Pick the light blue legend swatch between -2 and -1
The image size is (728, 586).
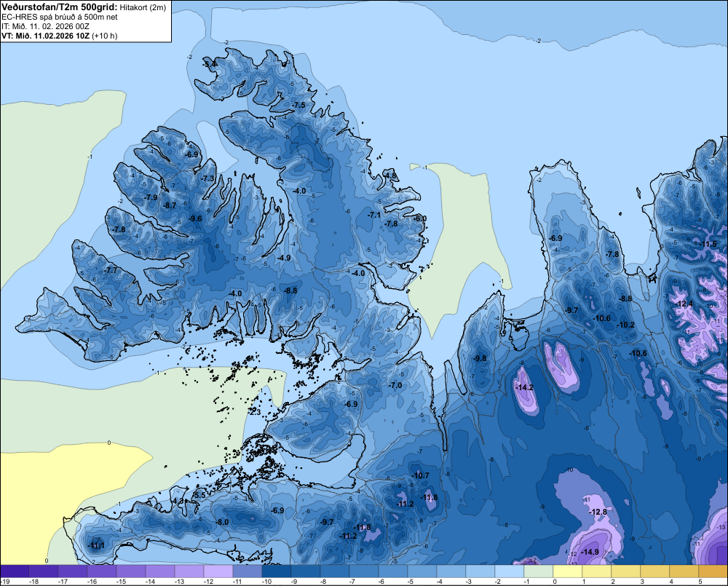pyautogui.click(x=510, y=571)
